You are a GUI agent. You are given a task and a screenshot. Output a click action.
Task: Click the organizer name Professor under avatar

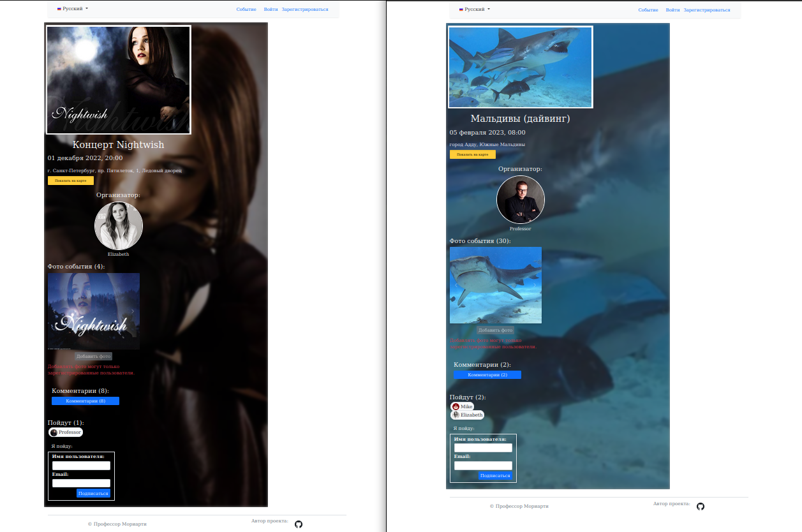tap(521, 229)
